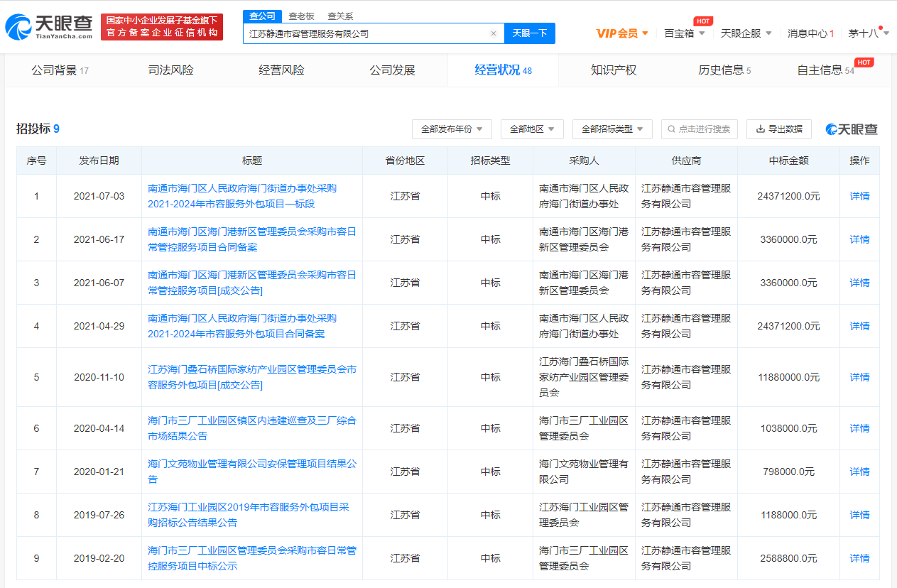This screenshot has width=897, height=588.
Task: Expand the 全部招标类型 filter
Action: point(611,129)
